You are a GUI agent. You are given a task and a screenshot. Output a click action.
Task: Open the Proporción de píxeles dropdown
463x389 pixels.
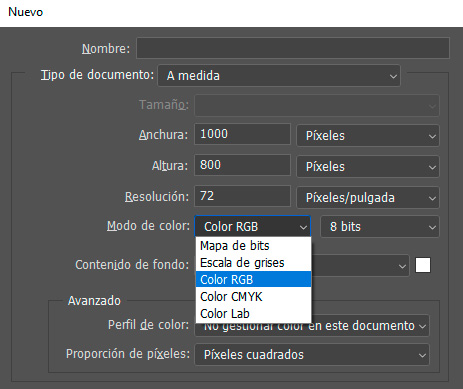coord(312,355)
